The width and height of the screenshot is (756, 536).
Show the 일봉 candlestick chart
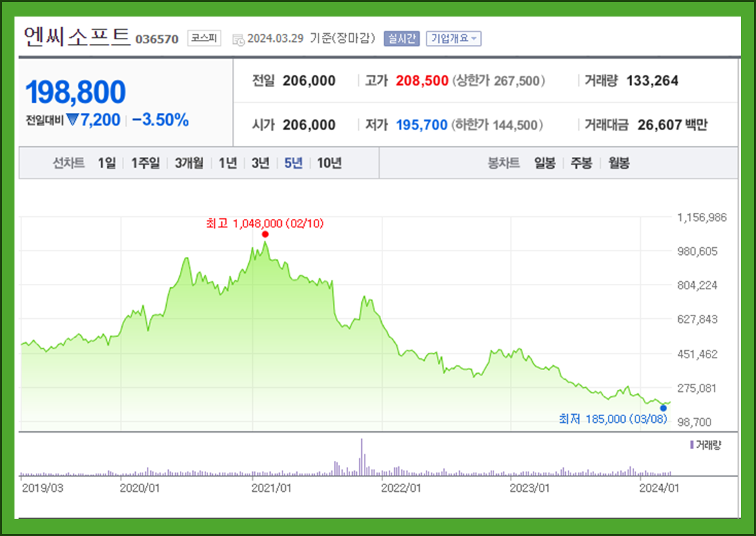click(545, 163)
